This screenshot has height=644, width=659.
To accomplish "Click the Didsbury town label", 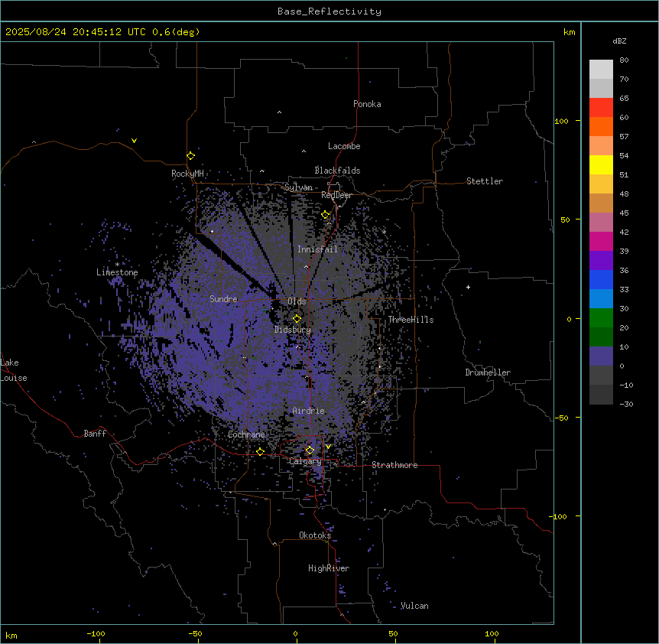I will pos(293,330).
